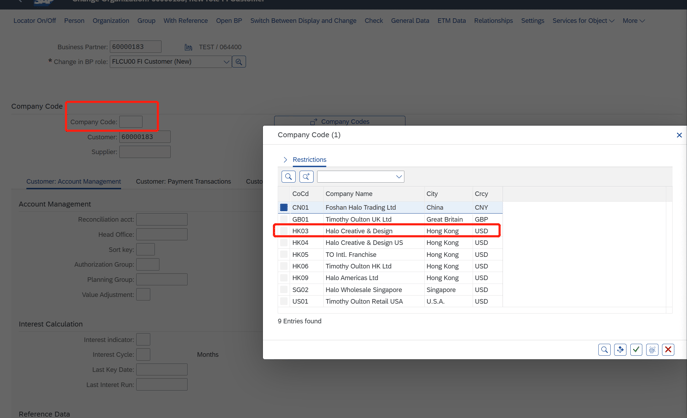Expand the Restrictions section
This screenshot has width=687, height=418.
click(x=285, y=160)
